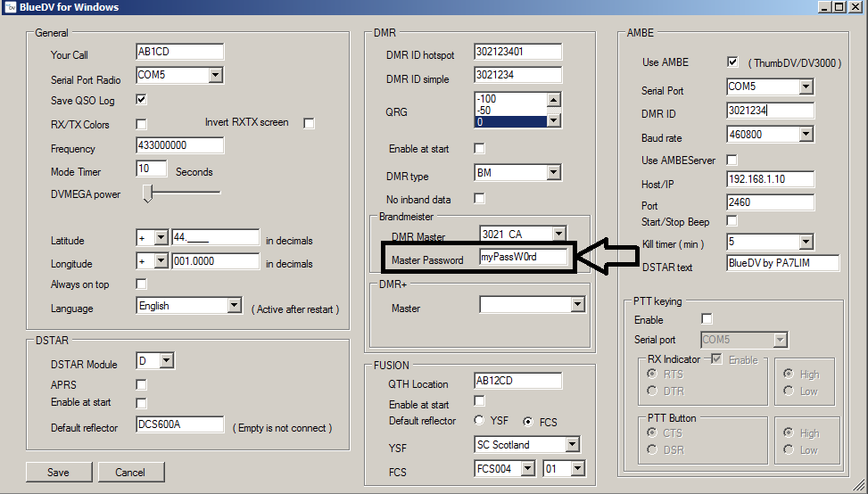The height and width of the screenshot is (494, 868).
Task: Select the -50 entry in QRG list
Action: tap(509, 109)
